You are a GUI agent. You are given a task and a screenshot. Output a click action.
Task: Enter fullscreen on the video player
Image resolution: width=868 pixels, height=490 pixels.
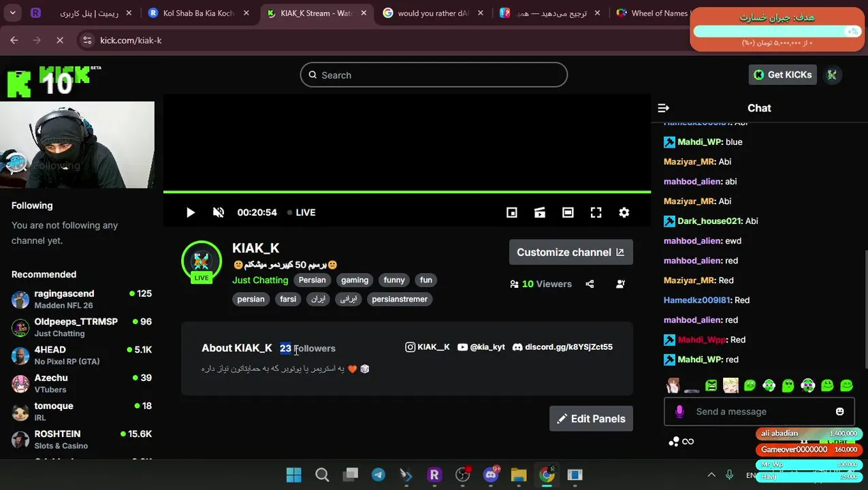click(x=596, y=212)
